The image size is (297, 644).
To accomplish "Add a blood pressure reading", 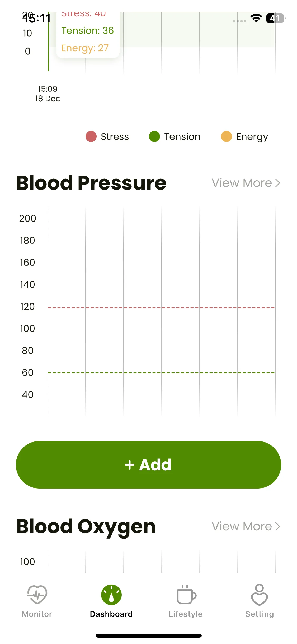I will (x=148, y=464).
